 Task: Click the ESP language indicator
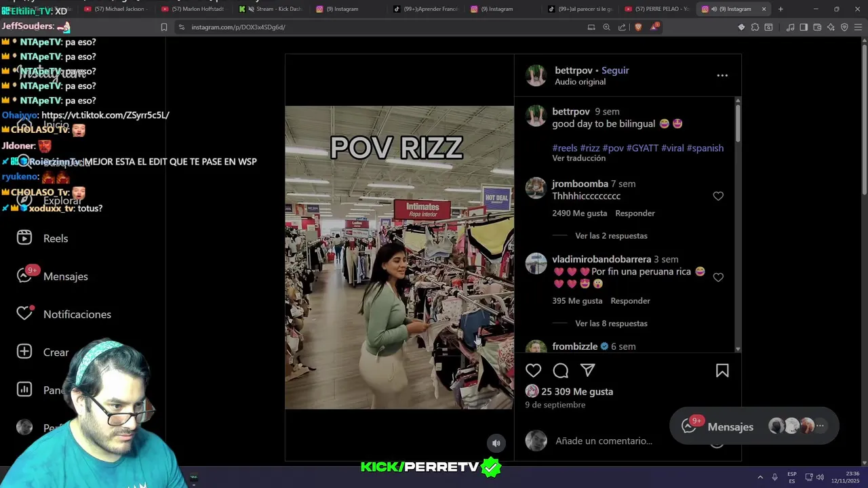792,477
